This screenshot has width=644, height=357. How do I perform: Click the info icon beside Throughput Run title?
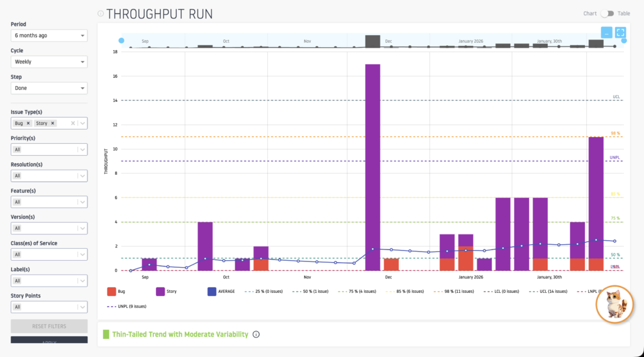coord(101,14)
